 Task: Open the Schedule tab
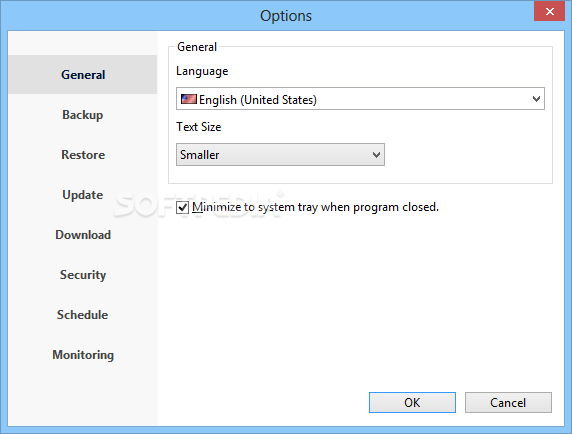pos(83,315)
